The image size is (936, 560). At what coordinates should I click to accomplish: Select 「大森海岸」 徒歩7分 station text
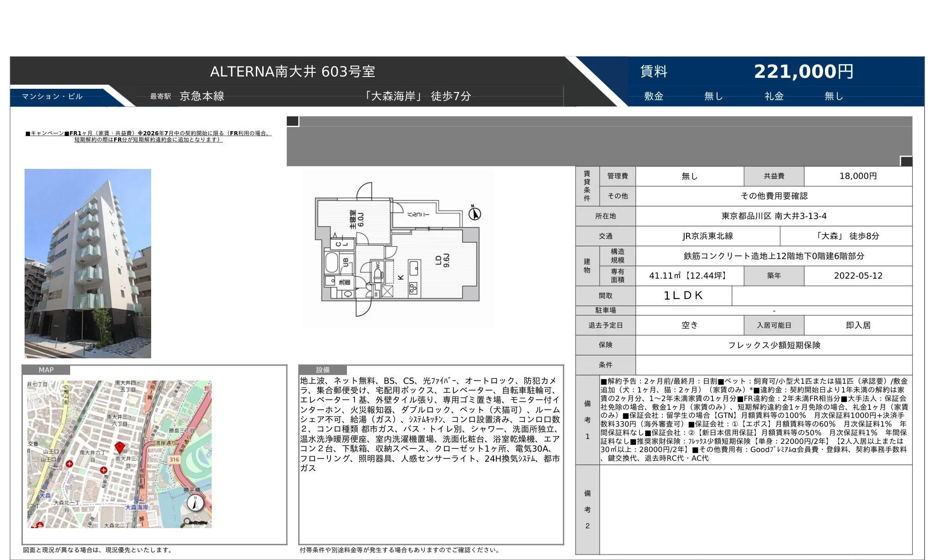click(x=417, y=96)
